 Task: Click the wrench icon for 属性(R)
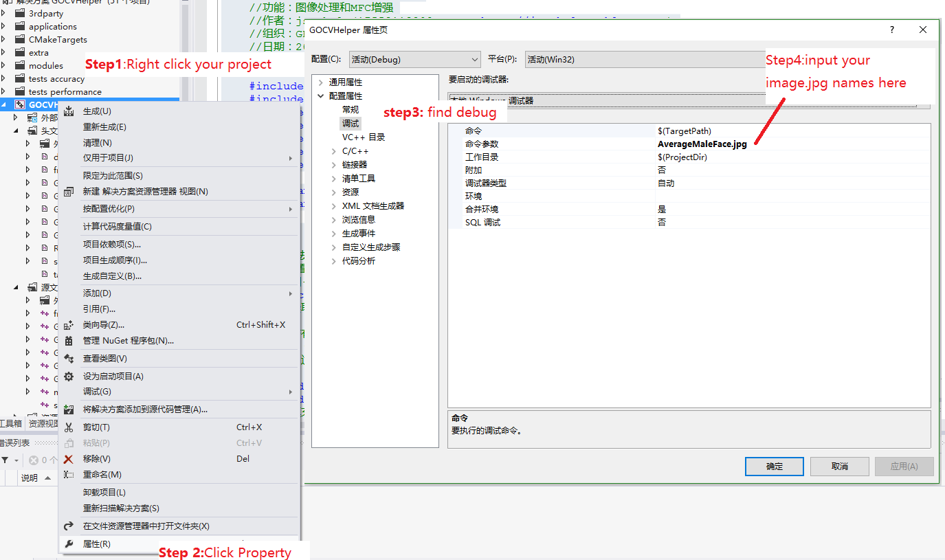pyautogui.click(x=69, y=544)
